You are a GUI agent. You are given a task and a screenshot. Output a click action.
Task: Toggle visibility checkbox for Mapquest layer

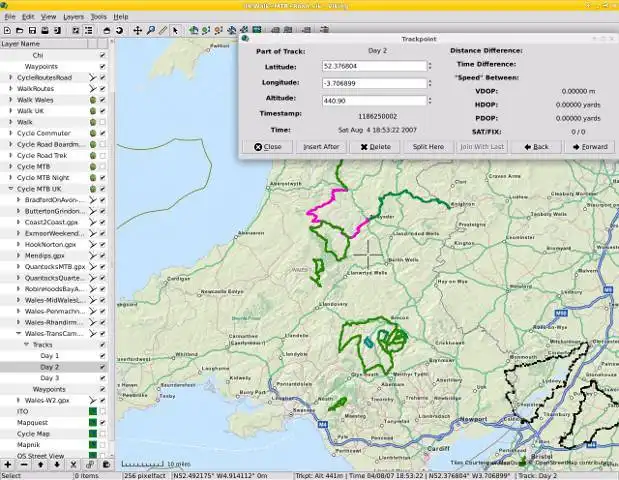point(103,422)
